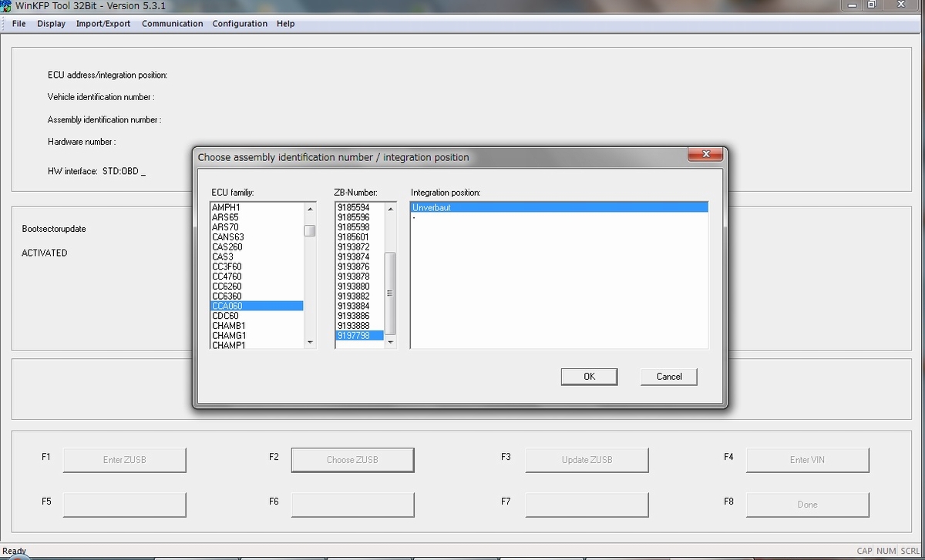Confirm selection with OK button

tap(589, 377)
